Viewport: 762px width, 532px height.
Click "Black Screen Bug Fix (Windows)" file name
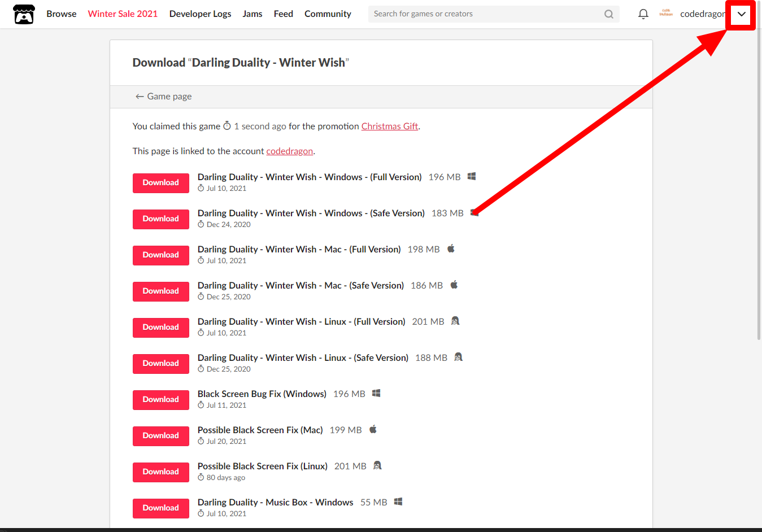[x=262, y=394]
